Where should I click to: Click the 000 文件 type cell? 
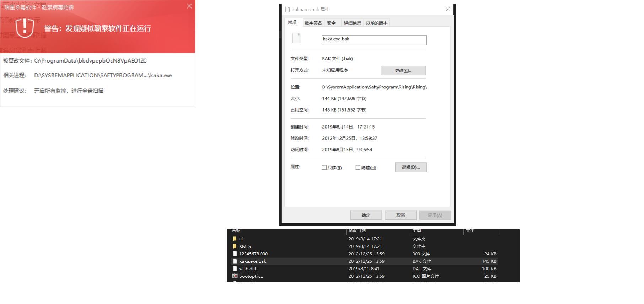[421, 254]
